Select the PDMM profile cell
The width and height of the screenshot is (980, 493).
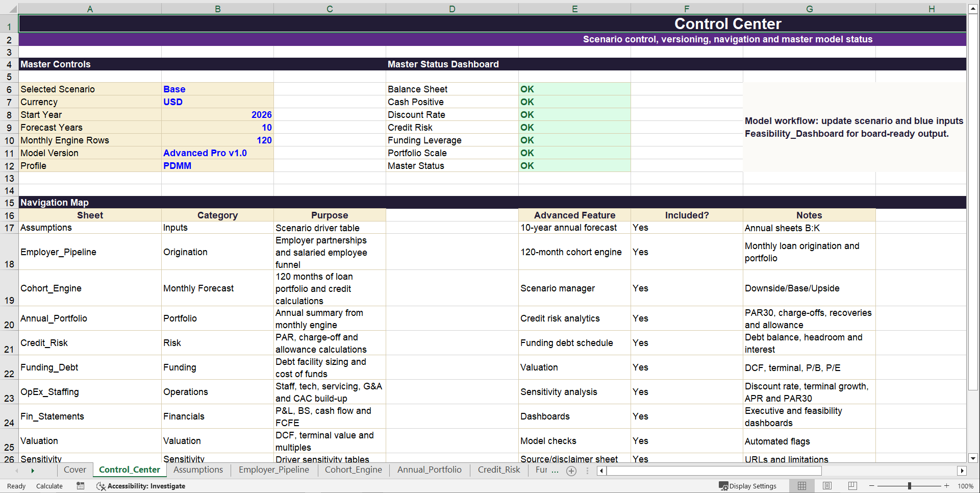pyautogui.click(x=218, y=166)
